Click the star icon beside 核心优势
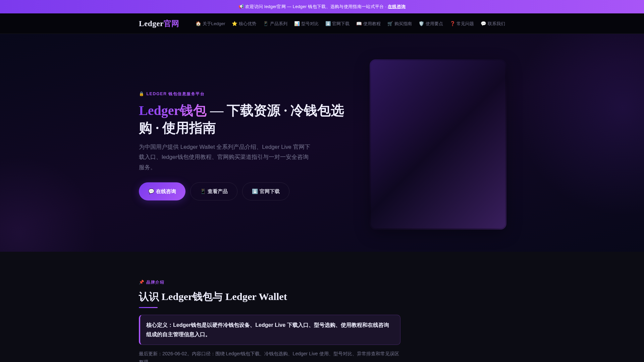644x362 pixels. coord(234,23)
